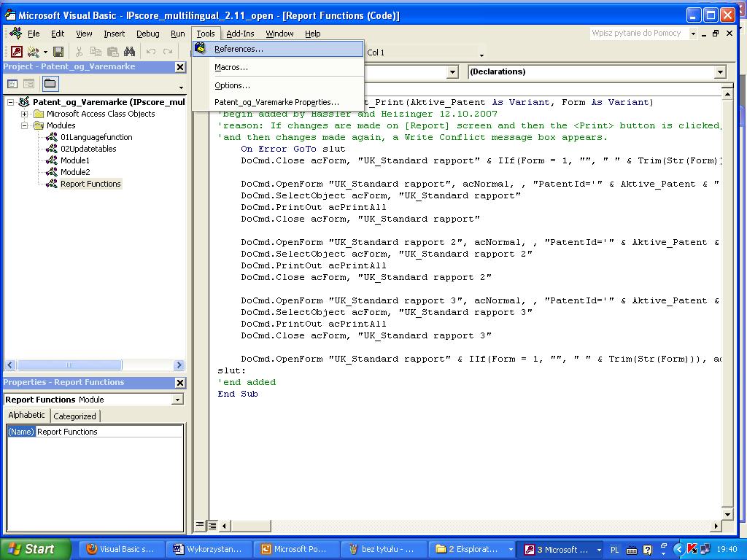Click the help question input box
This screenshot has width=747, height=560.
[x=638, y=33]
